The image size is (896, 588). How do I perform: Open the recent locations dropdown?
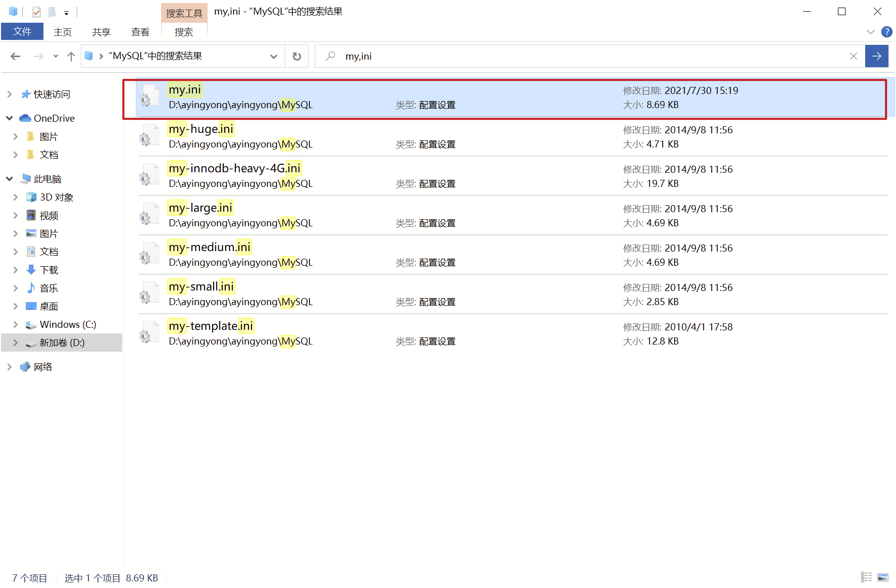pyautogui.click(x=56, y=56)
